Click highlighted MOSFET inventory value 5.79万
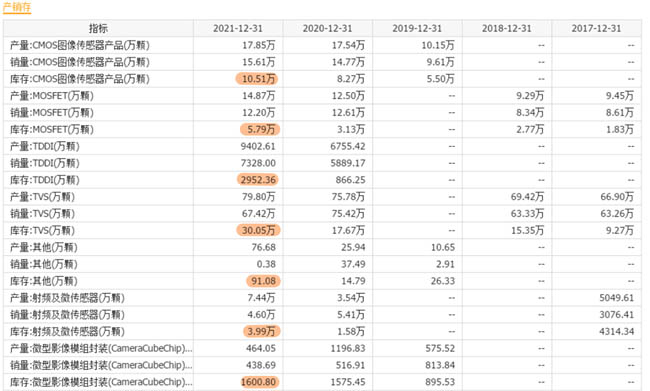The height and width of the screenshot is (391, 650). pyautogui.click(x=260, y=129)
